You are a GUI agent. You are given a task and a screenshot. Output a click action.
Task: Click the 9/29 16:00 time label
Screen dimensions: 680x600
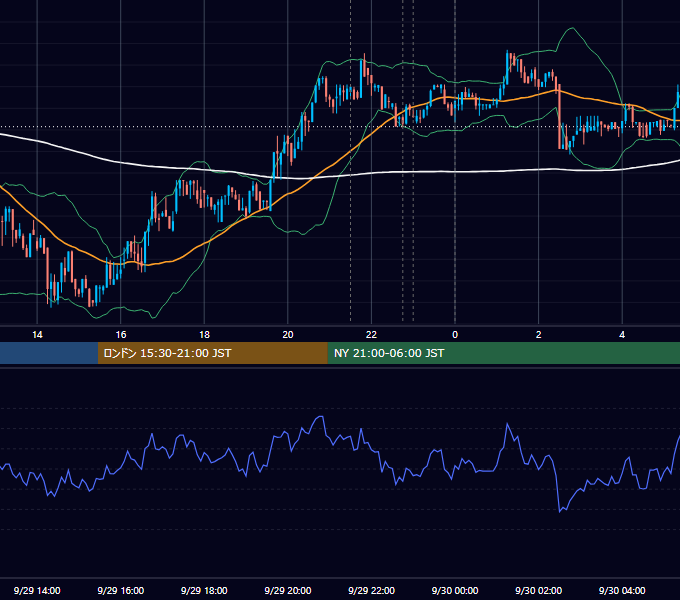click(x=121, y=590)
